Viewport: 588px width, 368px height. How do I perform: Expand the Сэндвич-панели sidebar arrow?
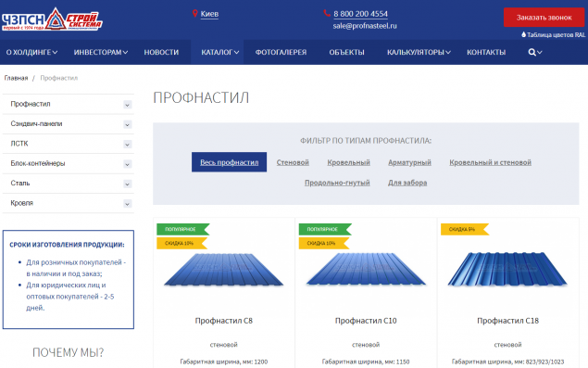coord(128,124)
